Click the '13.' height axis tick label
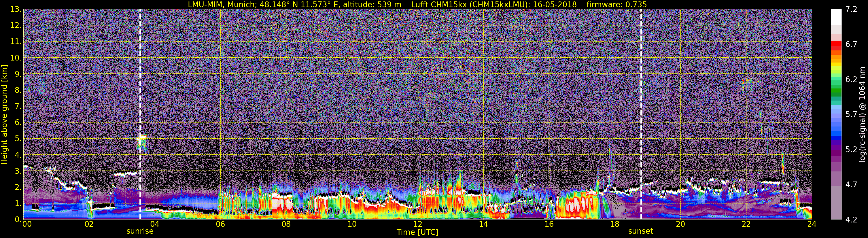 16,9
